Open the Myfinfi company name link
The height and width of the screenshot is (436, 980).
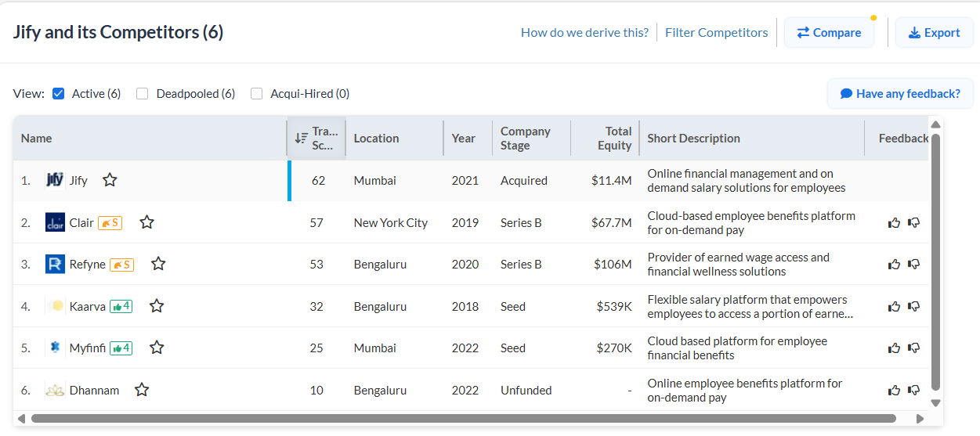pos(87,348)
